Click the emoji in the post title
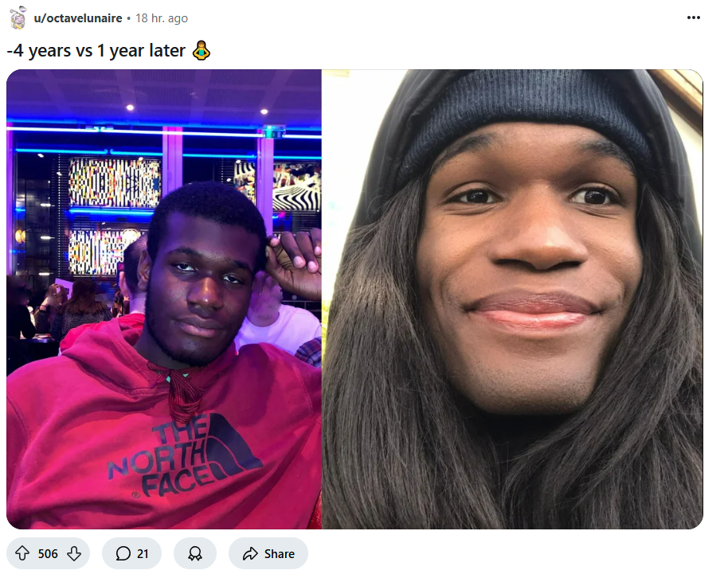 (201, 50)
